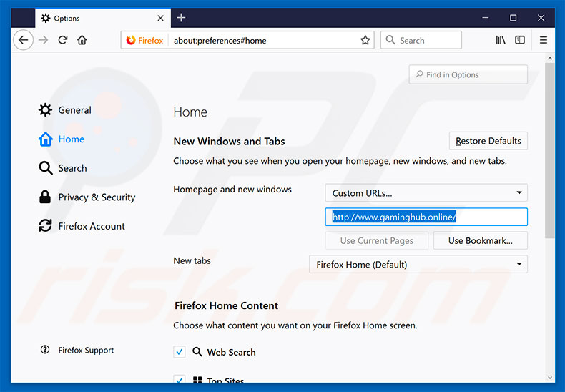The height and width of the screenshot is (392, 565).
Task: Click the blue house icon beside Home
Action: (45, 139)
